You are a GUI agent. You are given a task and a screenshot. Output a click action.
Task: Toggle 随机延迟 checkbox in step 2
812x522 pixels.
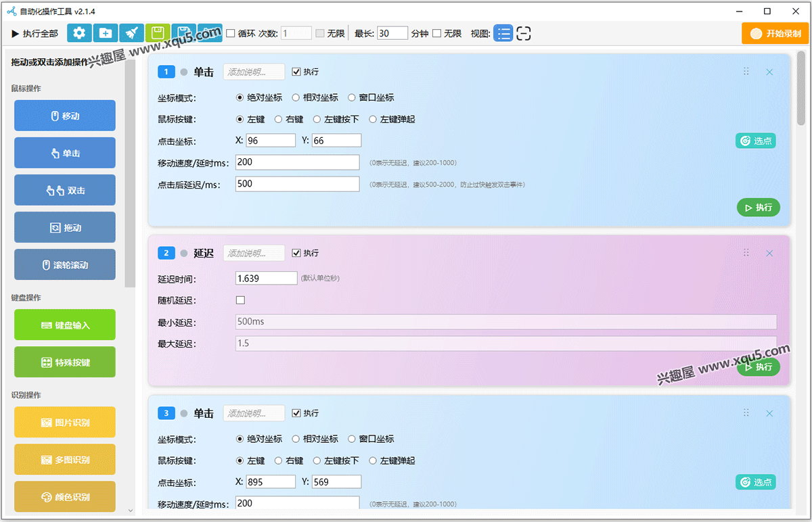pos(240,300)
